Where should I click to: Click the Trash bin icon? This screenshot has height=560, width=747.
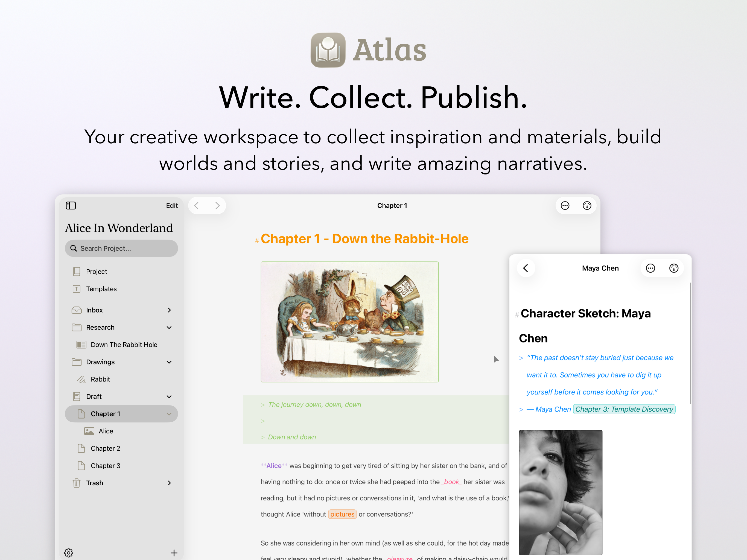click(x=77, y=483)
